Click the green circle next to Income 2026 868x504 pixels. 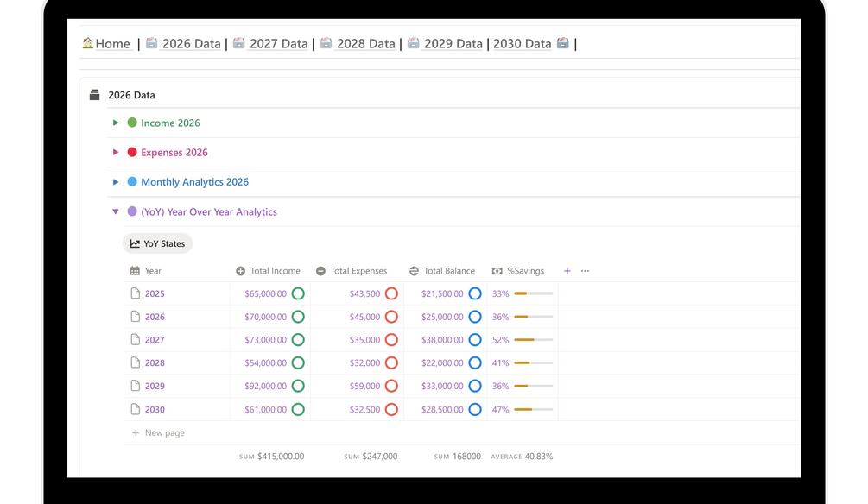click(132, 123)
